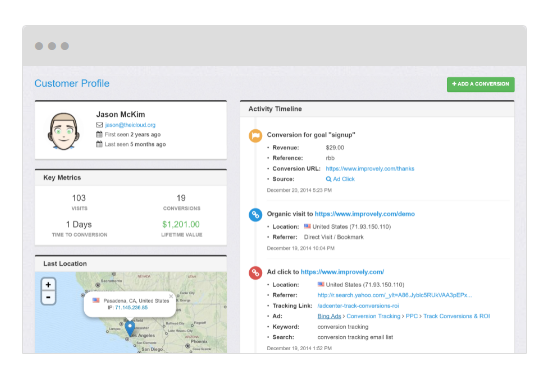Click the 'Conversion for goal "signup"' title

(x=311, y=135)
